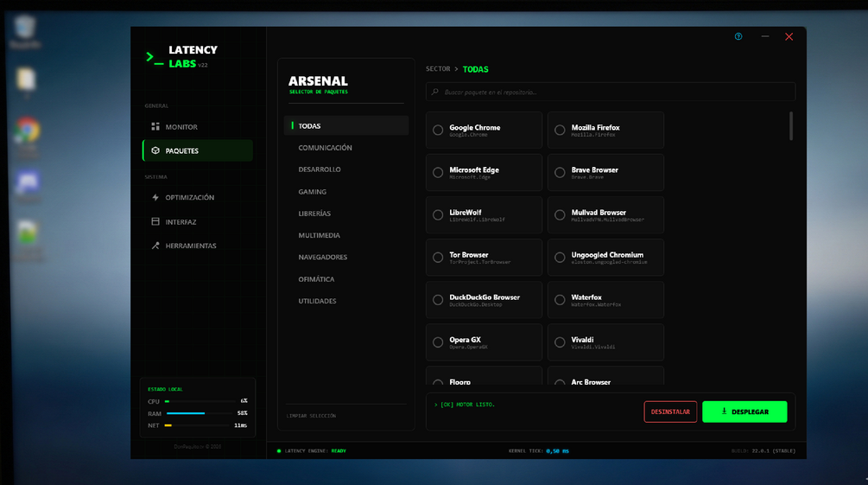Click the Interfaz window icon
The image size is (868, 485).
tap(155, 221)
